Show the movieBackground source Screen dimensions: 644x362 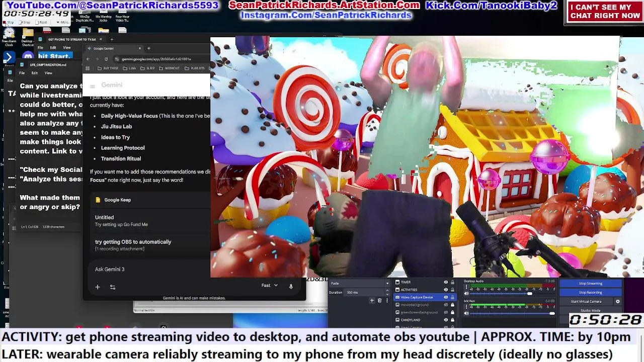tap(445, 305)
